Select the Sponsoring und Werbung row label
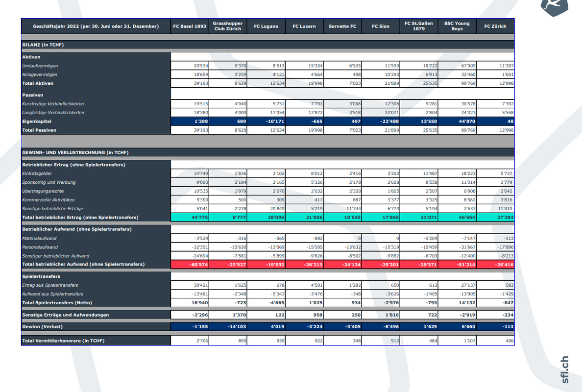Viewport: 582px width, 392px height. tap(49, 182)
